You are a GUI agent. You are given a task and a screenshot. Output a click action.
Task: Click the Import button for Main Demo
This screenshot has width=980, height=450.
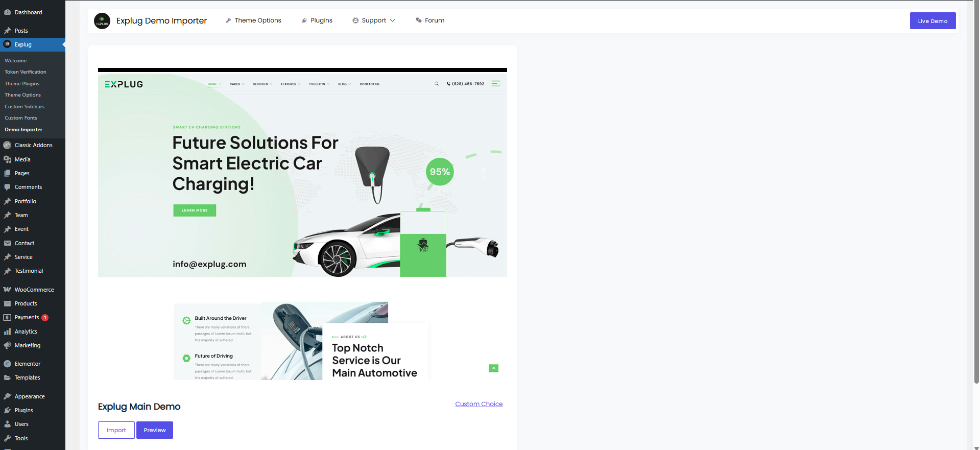point(116,430)
